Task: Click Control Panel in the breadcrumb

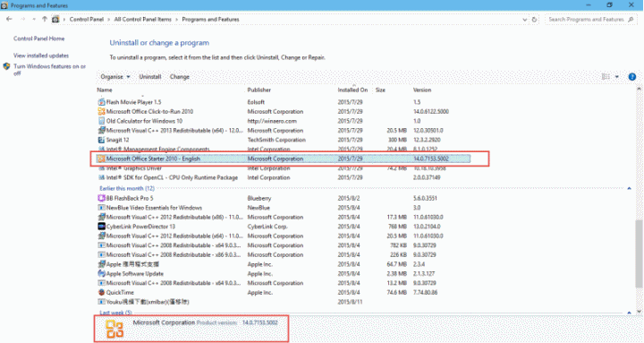Action: coord(87,20)
